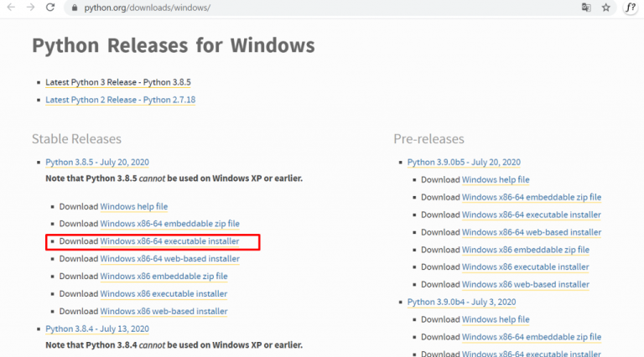Reload the page with refresh icon
The width and height of the screenshot is (644, 357).
click(x=50, y=8)
